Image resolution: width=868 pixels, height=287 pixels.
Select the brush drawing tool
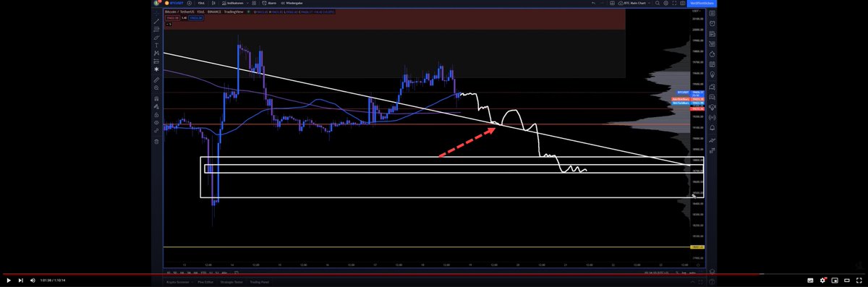(x=156, y=37)
